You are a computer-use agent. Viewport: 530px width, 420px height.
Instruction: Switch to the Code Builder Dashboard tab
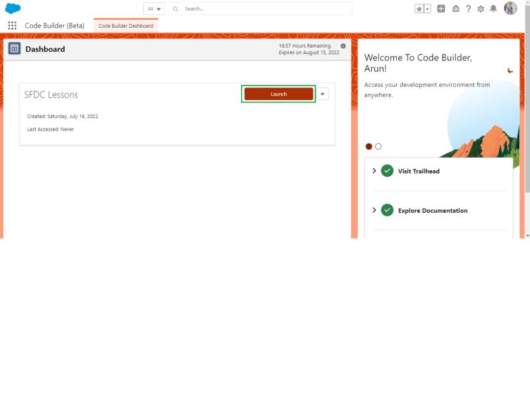[x=126, y=25]
